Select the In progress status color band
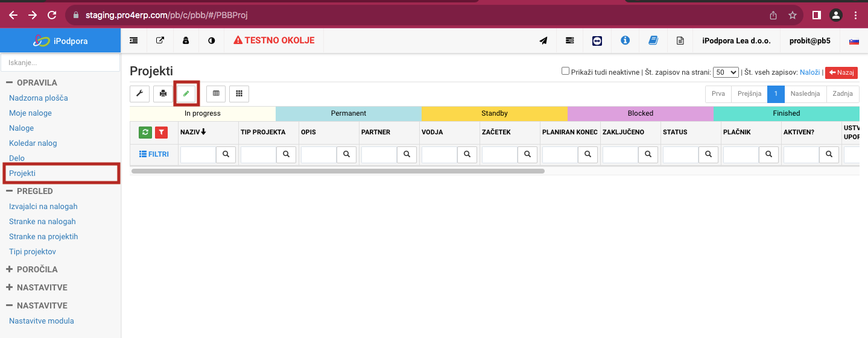This screenshot has width=868, height=338. (x=203, y=113)
